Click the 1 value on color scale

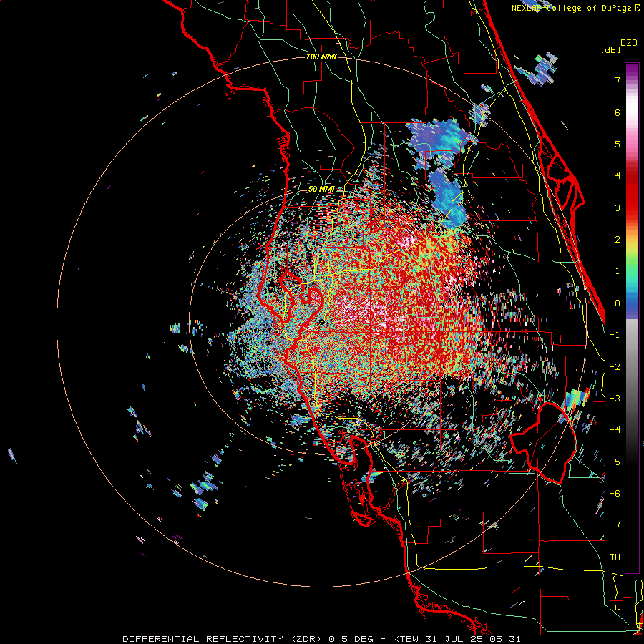618,271
